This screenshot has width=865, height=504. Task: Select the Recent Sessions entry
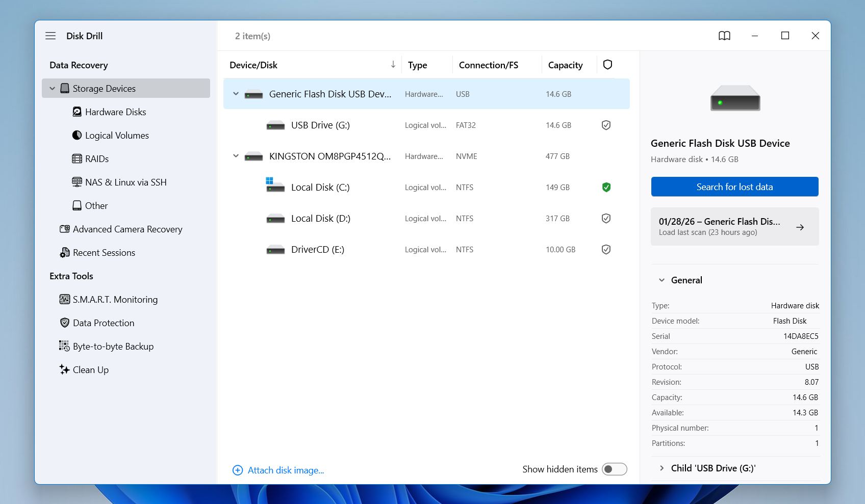(x=104, y=252)
